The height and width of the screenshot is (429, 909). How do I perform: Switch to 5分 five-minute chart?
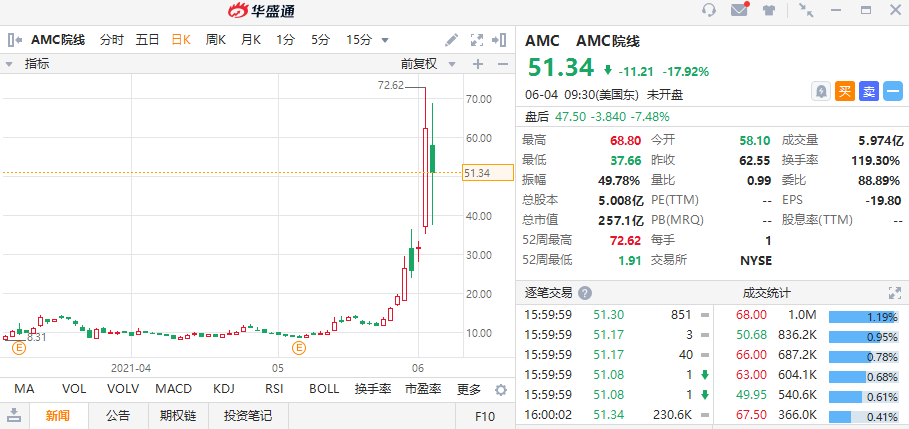tap(321, 40)
